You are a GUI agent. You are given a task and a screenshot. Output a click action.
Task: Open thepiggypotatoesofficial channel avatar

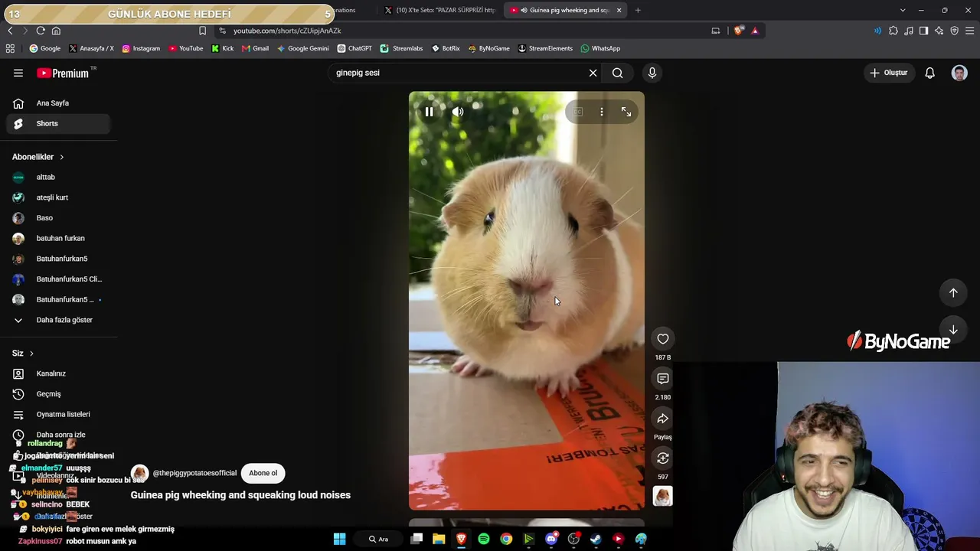coord(139,473)
